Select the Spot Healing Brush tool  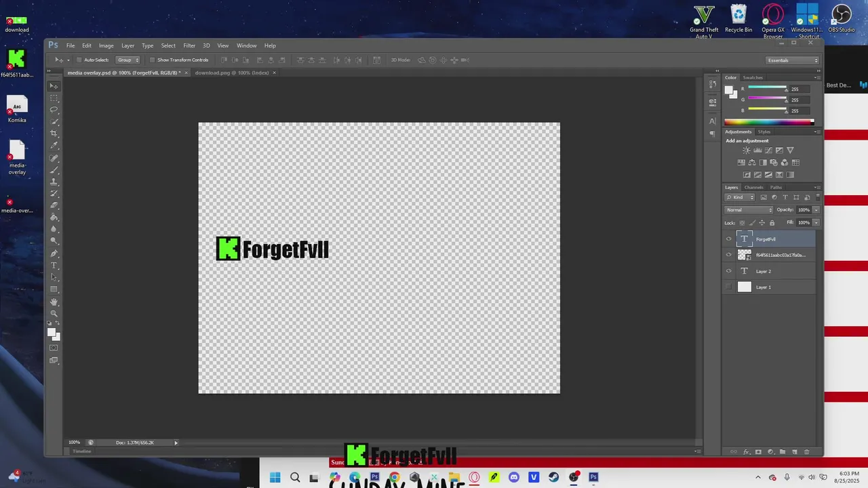[x=54, y=158]
